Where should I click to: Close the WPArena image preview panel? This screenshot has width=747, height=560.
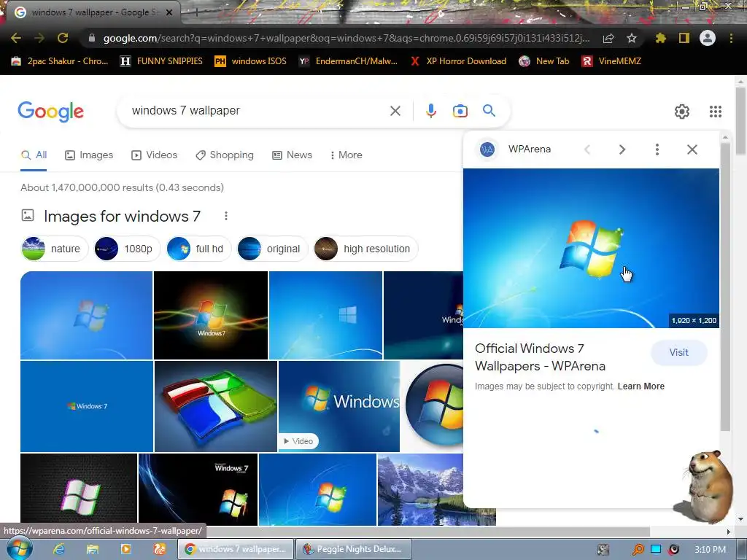[x=692, y=149]
